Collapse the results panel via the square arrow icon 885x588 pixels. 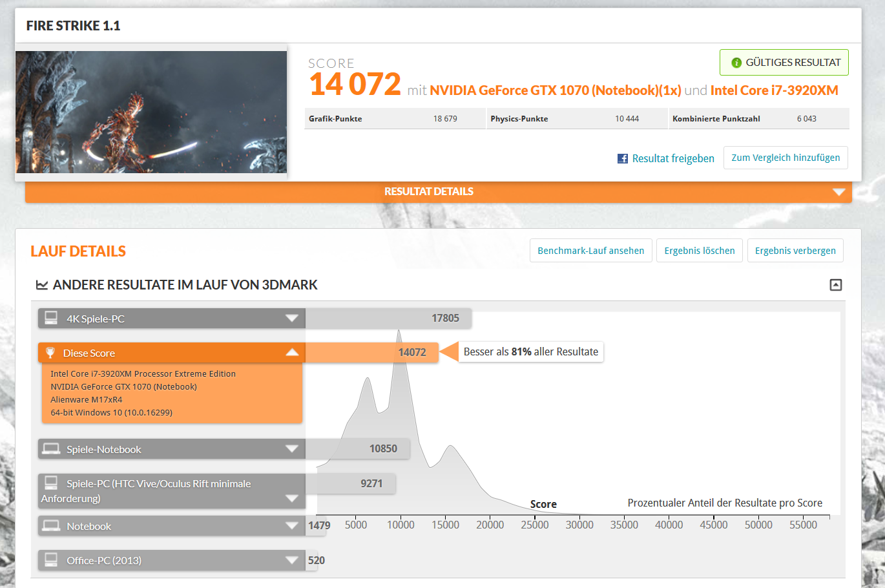pos(836,285)
